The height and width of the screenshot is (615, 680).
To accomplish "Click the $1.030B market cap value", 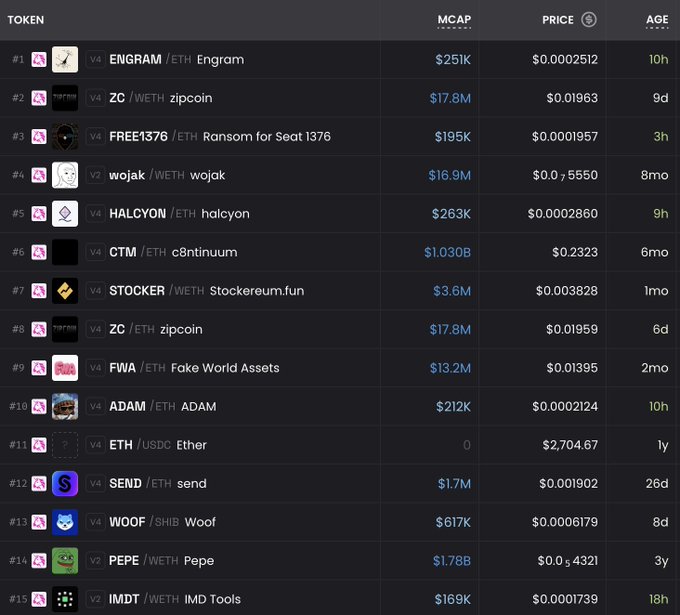I will click(447, 252).
